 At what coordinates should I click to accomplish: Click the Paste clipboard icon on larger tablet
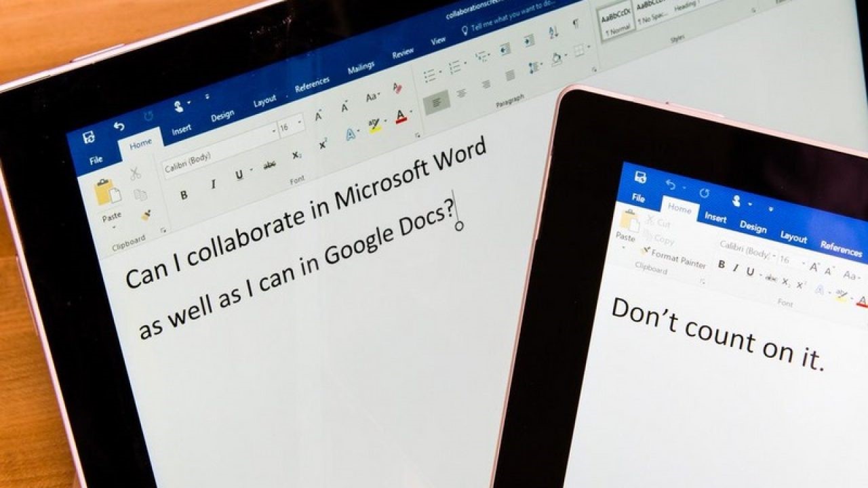pyautogui.click(x=107, y=192)
